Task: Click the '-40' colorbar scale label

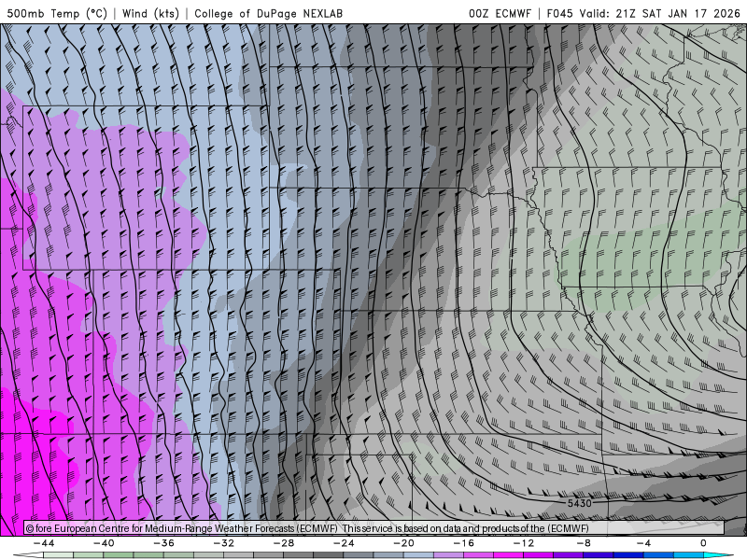Action: [104, 543]
